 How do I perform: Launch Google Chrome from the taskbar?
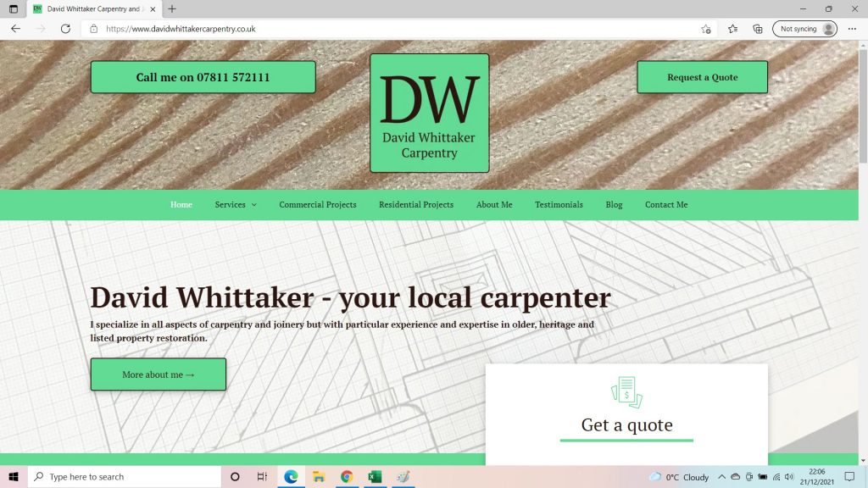(x=347, y=476)
